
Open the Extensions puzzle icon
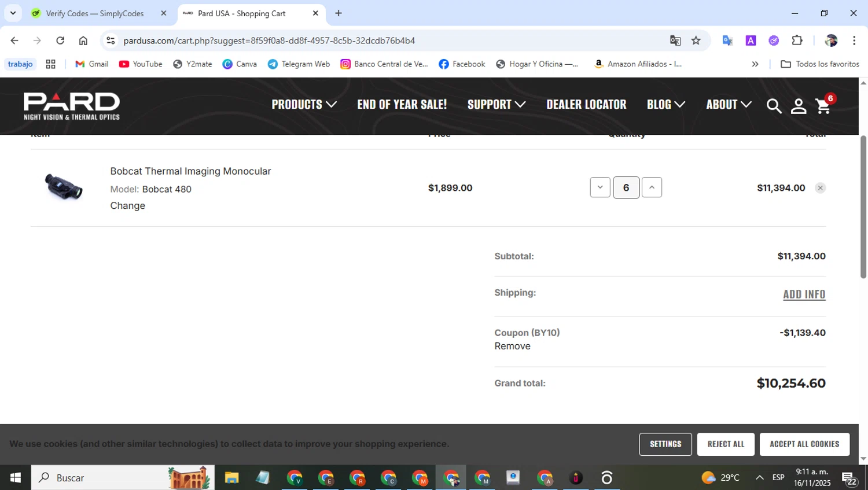(x=797, y=40)
